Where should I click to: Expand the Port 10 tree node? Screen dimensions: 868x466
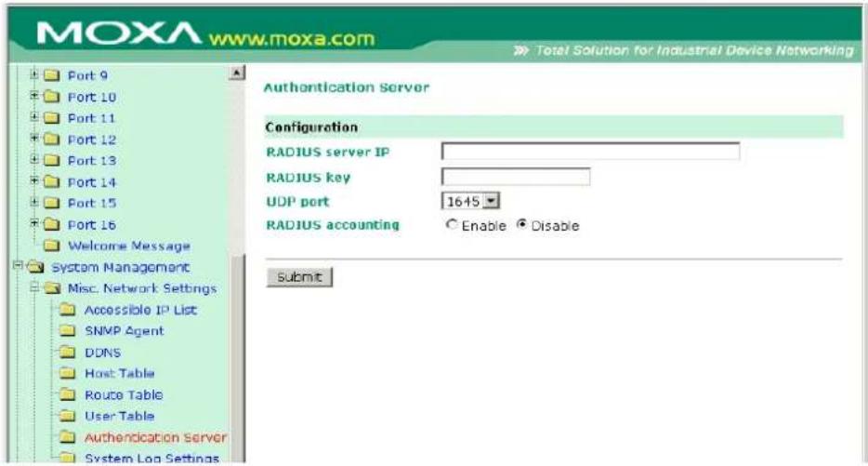[x=34, y=96]
